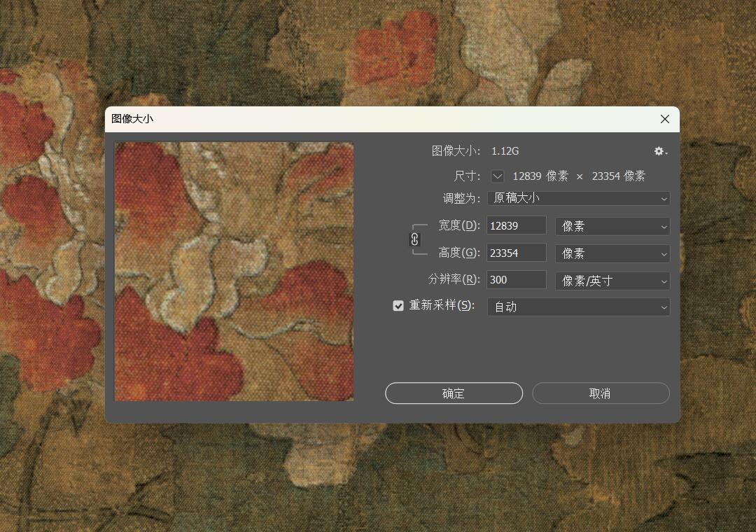The width and height of the screenshot is (756, 532).
Task: Click the 12839 像素 dimension text
Action: [x=540, y=176]
